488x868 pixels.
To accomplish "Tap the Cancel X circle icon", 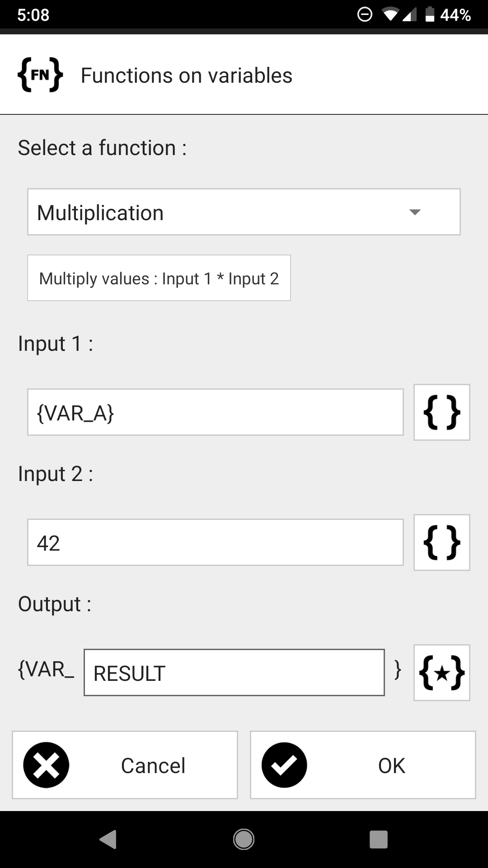I will [46, 765].
